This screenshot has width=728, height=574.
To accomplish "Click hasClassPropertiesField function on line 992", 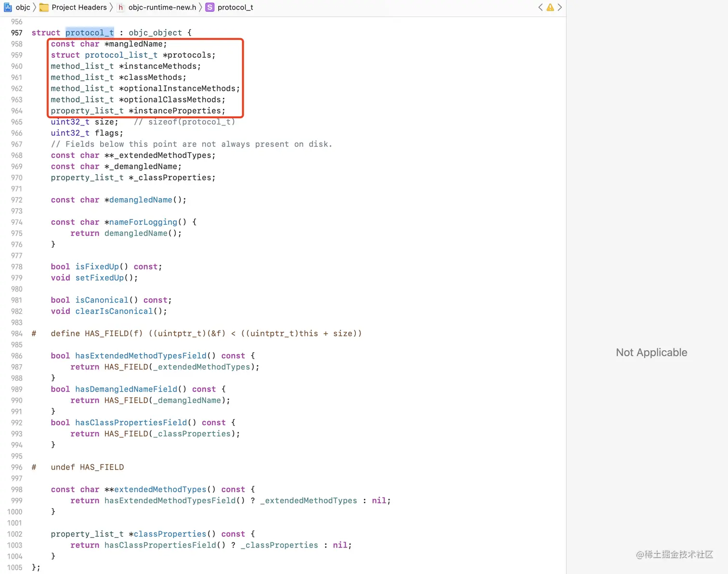I will [x=131, y=422].
